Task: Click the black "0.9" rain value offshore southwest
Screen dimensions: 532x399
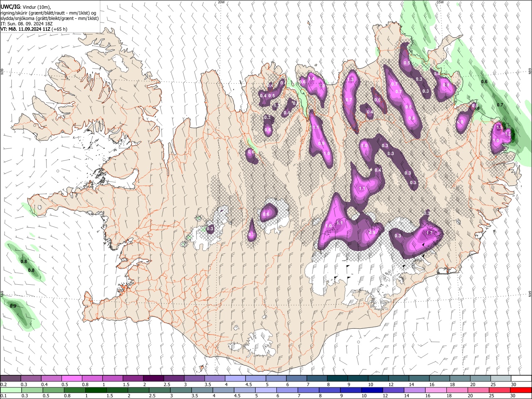Action: pos(13,306)
